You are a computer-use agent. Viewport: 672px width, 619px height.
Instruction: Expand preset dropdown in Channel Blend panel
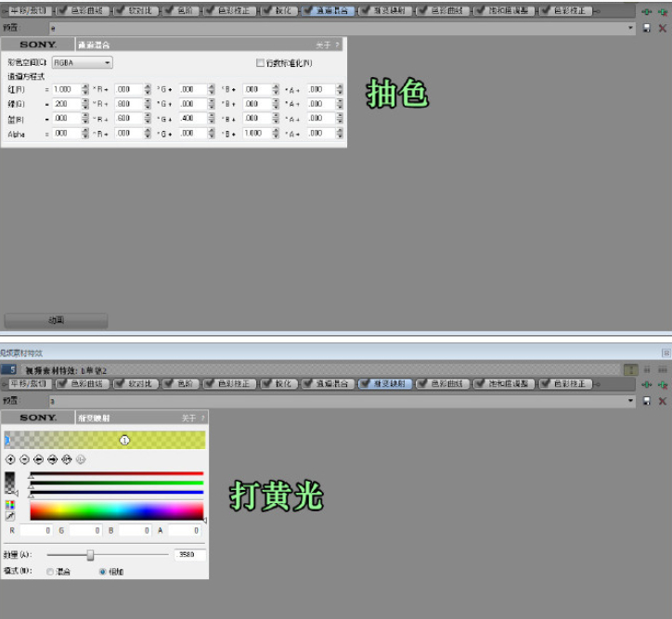(x=630, y=28)
